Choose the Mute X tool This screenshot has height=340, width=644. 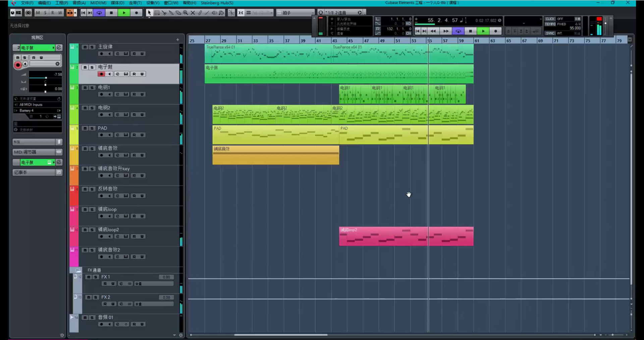click(x=193, y=13)
